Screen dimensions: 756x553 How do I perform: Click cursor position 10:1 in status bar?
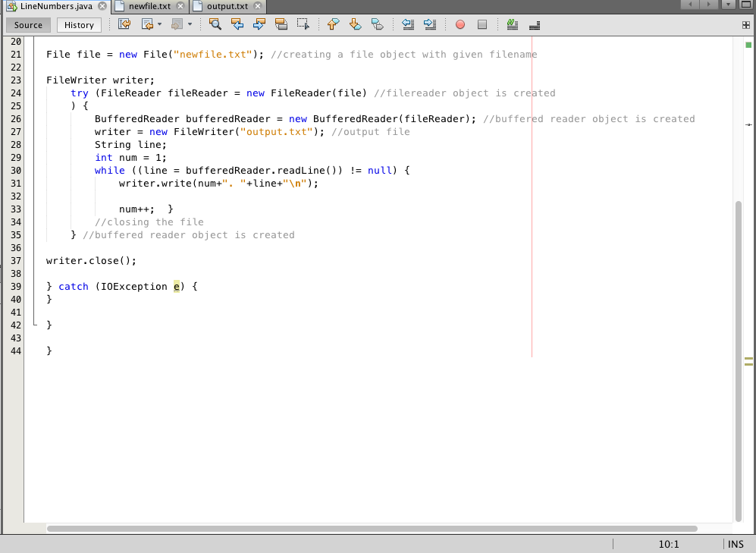coord(669,545)
